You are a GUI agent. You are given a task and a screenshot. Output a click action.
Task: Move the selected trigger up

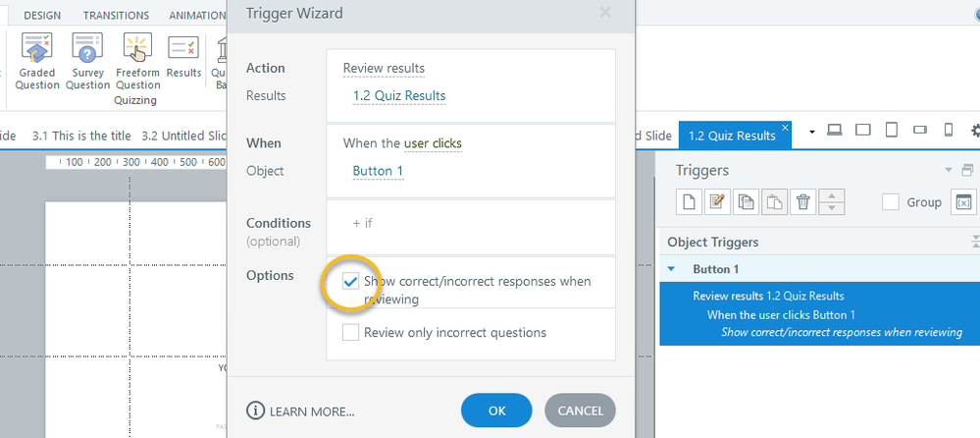[x=831, y=195]
